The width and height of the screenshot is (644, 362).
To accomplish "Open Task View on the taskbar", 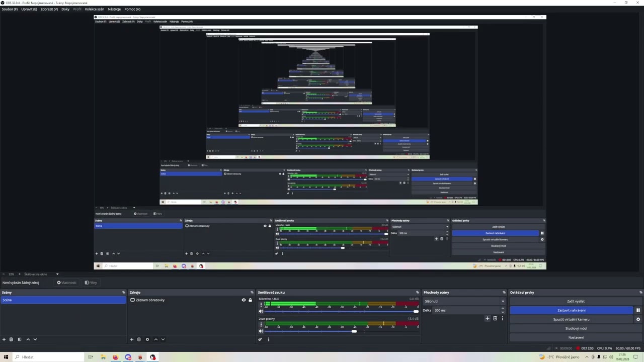I will click(90, 357).
